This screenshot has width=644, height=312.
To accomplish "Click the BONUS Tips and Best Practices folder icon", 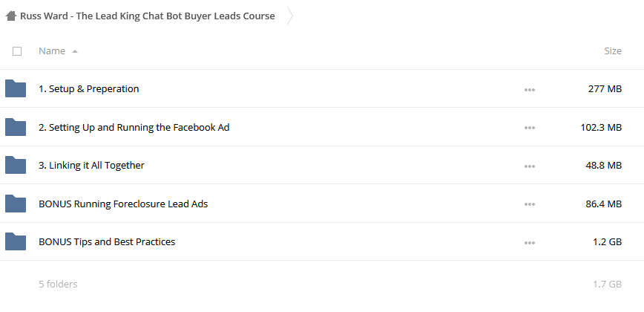I will 16,241.
